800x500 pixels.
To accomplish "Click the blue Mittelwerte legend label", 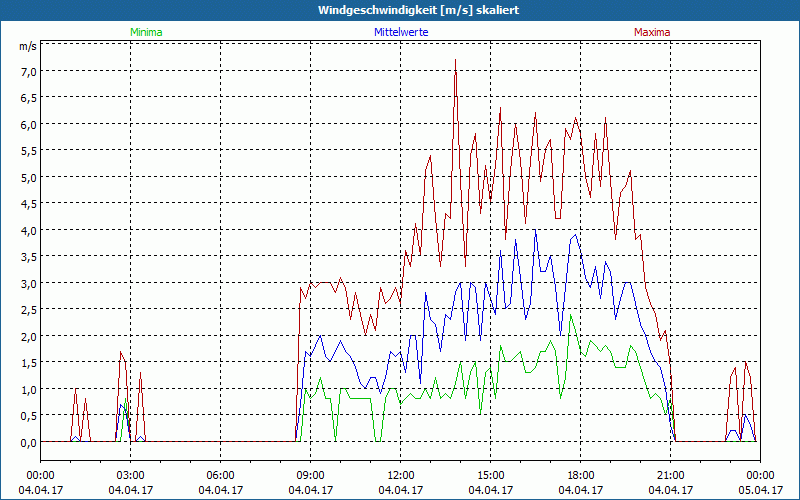I will tap(401, 32).
